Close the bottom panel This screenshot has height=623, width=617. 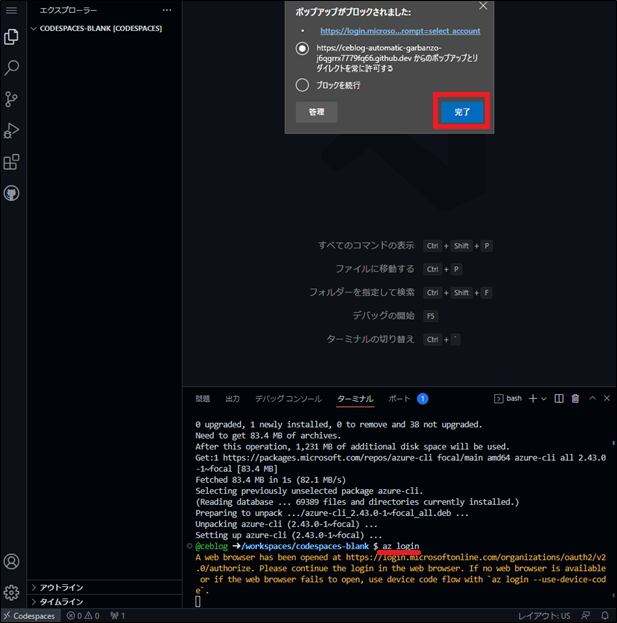coord(607,398)
